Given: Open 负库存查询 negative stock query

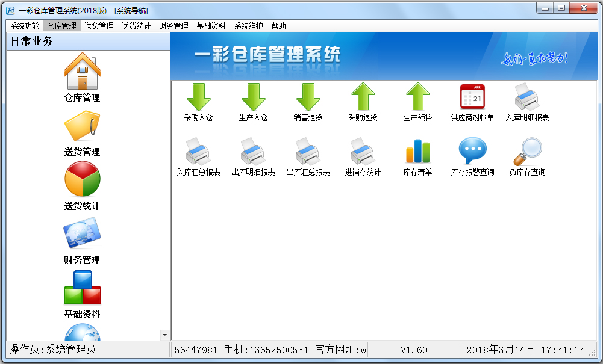Looking at the screenshot, I should click(x=526, y=158).
